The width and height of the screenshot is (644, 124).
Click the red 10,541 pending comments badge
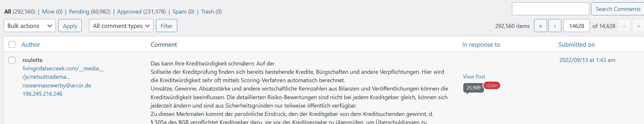tap(492, 86)
